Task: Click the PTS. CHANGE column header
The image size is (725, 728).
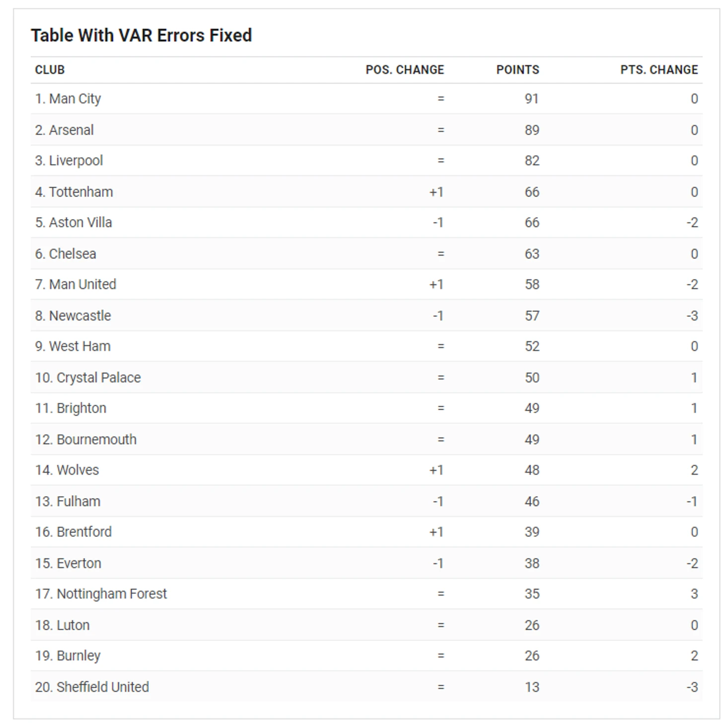Action: tap(659, 70)
